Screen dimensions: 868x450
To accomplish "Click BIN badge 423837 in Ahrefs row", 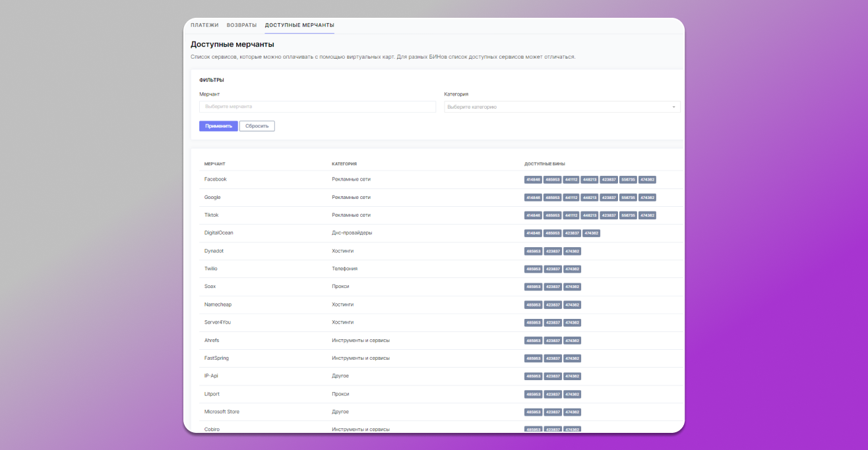I will tap(553, 341).
